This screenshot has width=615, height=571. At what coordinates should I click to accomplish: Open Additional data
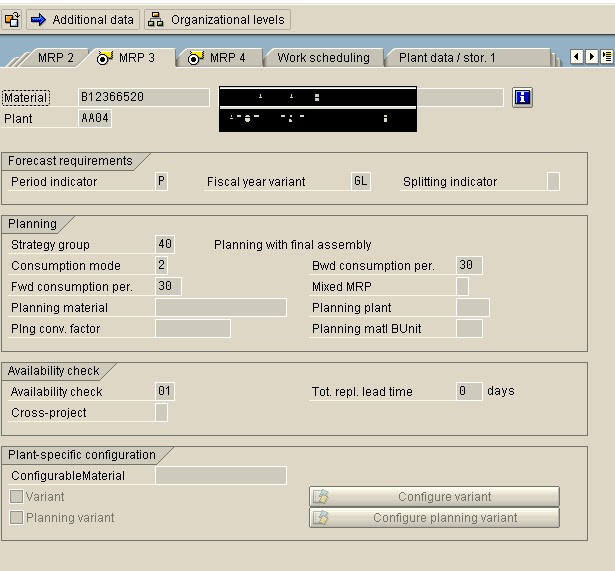(83, 20)
